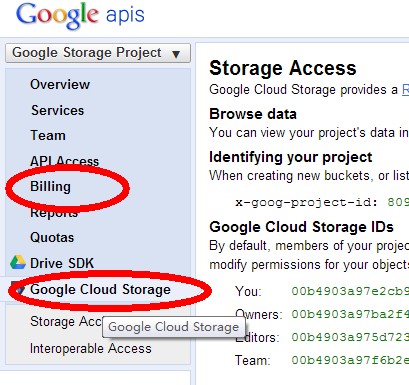View the Quotas page

pyautogui.click(x=52, y=238)
